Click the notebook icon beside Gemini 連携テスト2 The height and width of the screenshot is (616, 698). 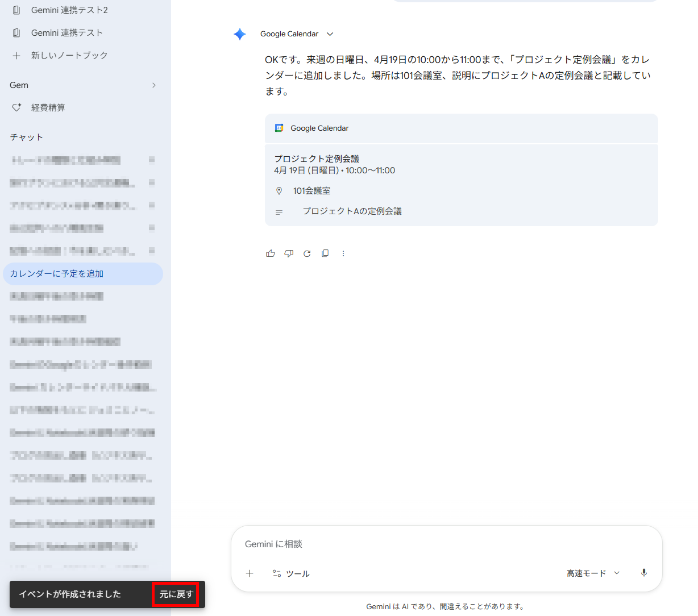[x=16, y=10]
